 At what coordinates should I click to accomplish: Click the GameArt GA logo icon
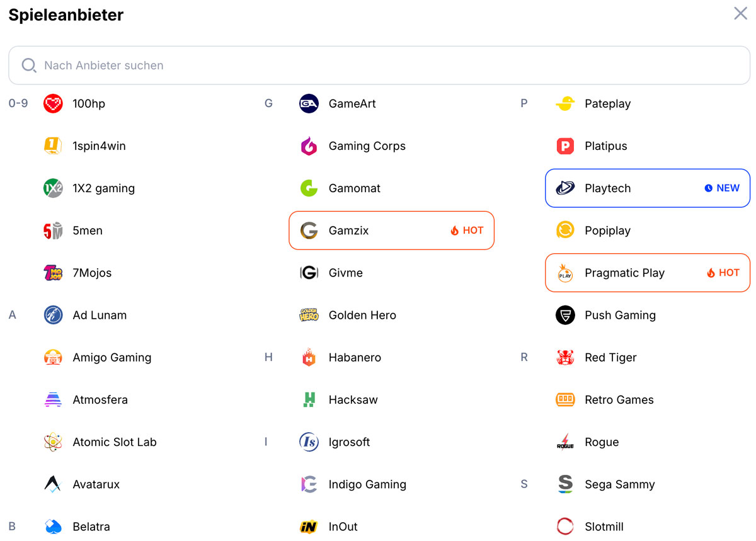pos(309,103)
